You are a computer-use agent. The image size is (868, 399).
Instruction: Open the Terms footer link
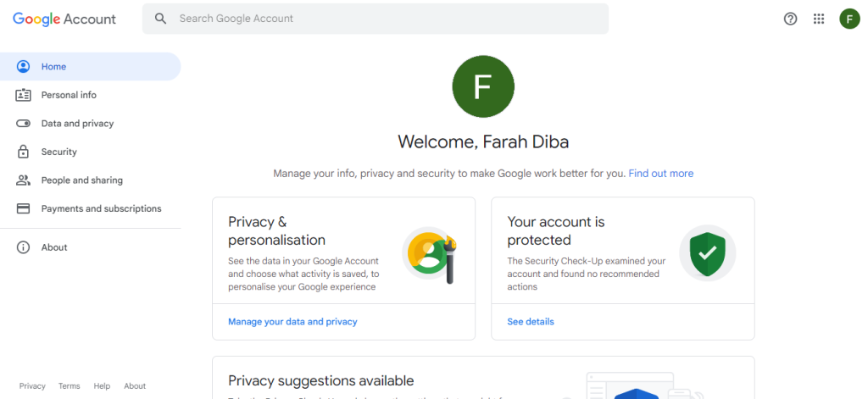coord(70,386)
